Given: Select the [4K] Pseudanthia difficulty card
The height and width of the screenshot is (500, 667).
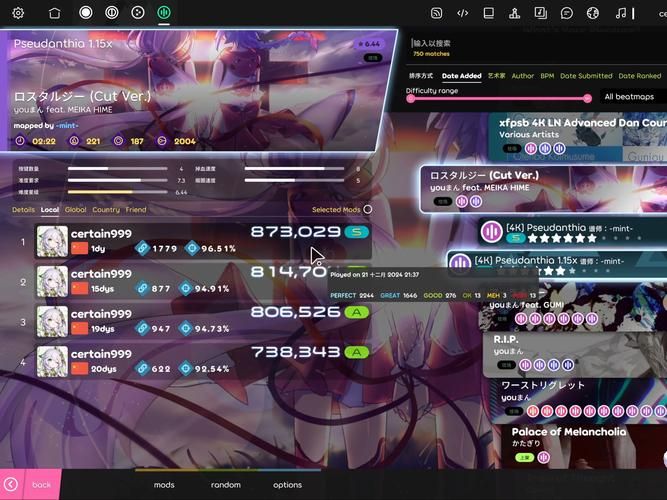Looking at the screenshot, I should (x=572, y=232).
